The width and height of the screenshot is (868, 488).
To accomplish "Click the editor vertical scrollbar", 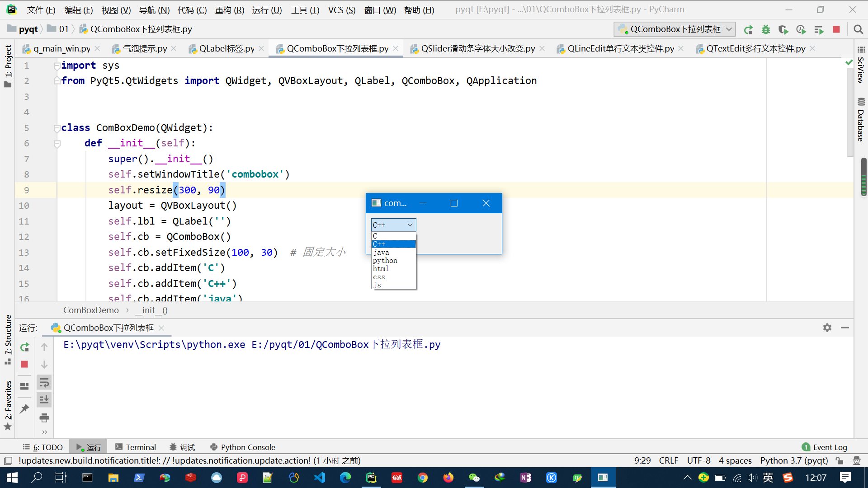I will click(850, 113).
